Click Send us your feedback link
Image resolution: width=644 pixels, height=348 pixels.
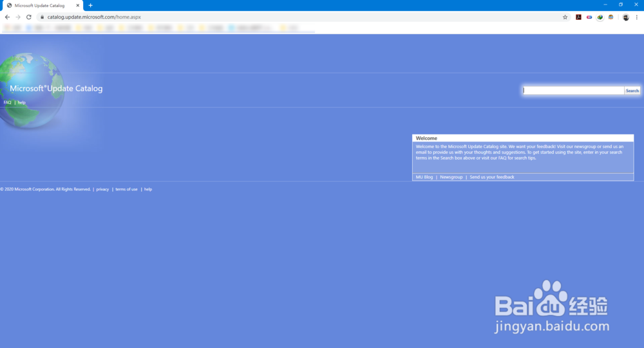click(491, 178)
